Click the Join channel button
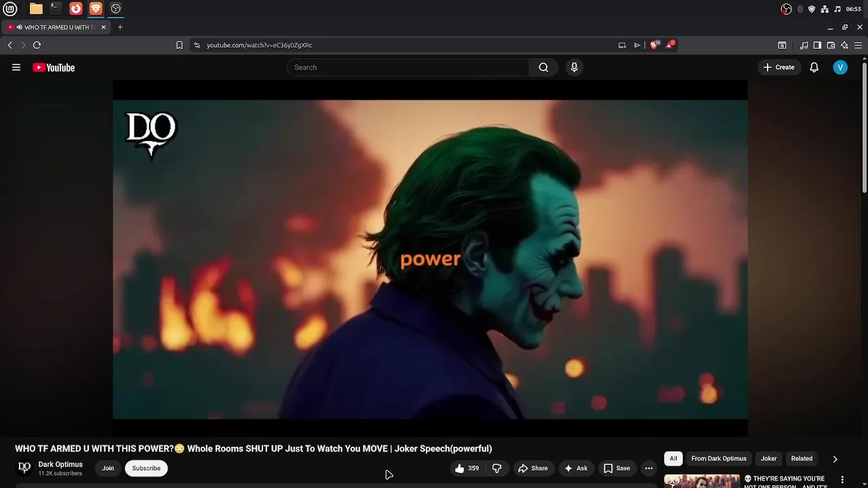This screenshot has height=488, width=868. pyautogui.click(x=108, y=468)
